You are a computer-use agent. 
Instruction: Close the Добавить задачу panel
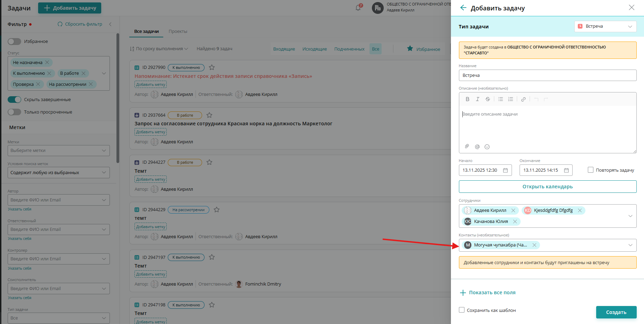pos(632,8)
